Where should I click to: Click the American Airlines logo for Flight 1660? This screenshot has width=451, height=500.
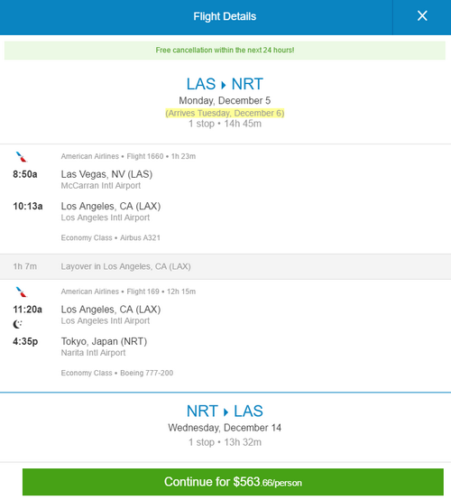(x=21, y=157)
